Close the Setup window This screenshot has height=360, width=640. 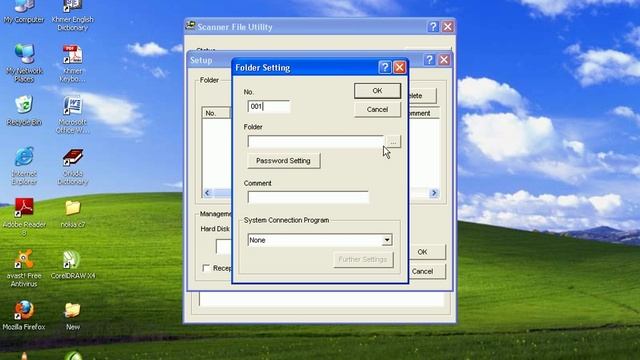(444, 60)
